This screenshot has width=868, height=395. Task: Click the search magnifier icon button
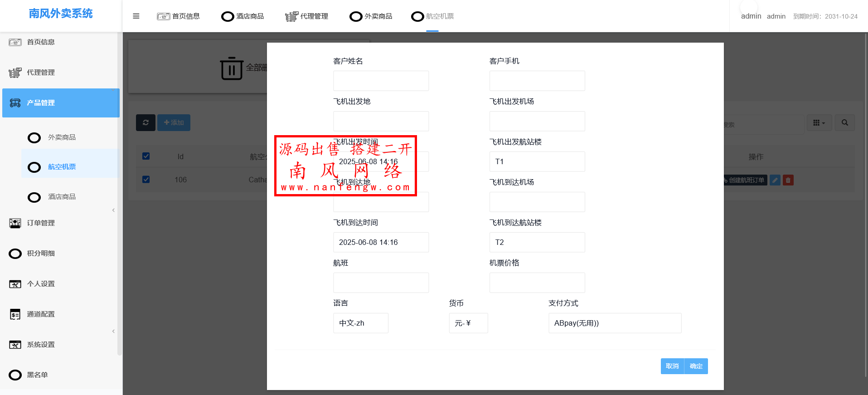845,122
